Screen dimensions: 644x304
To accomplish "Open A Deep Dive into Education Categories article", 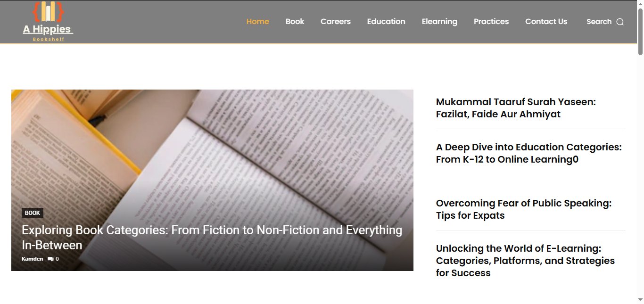I will coord(529,153).
